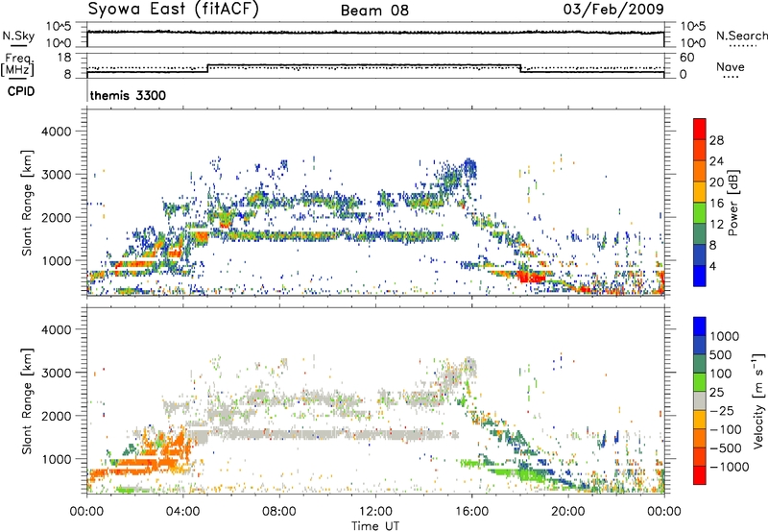The width and height of the screenshot is (768, 532).
Task: Click "Slant Range [km]" label of Power panel
Action: 27,203
